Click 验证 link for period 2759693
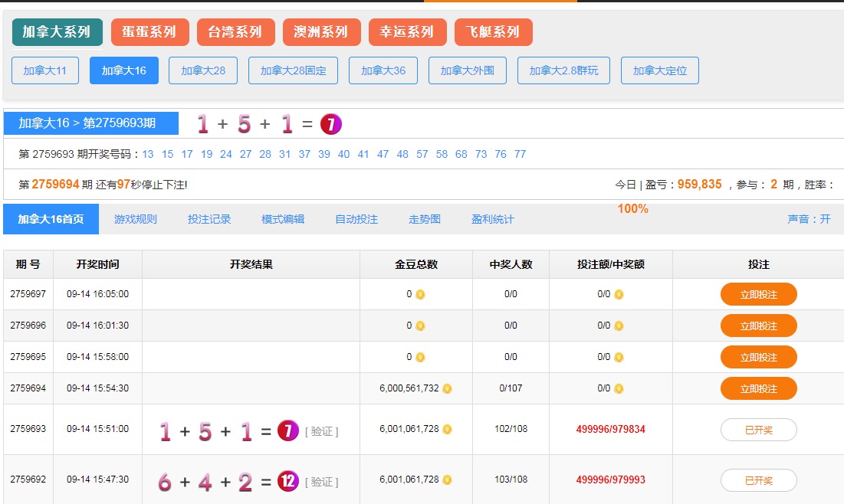844x504 pixels. pos(322,432)
